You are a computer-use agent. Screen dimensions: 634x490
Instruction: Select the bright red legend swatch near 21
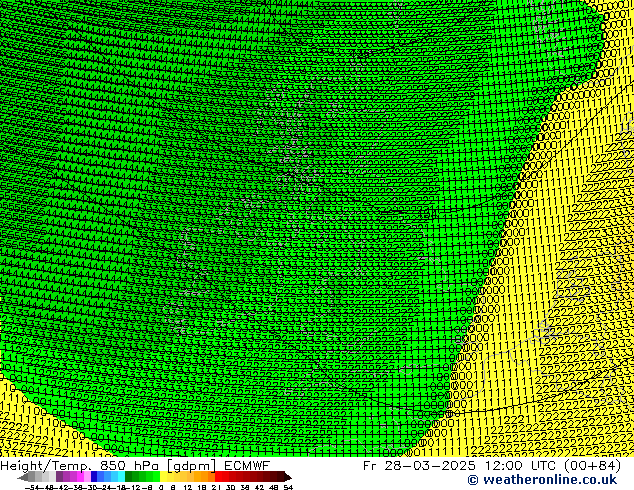pos(218,477)
